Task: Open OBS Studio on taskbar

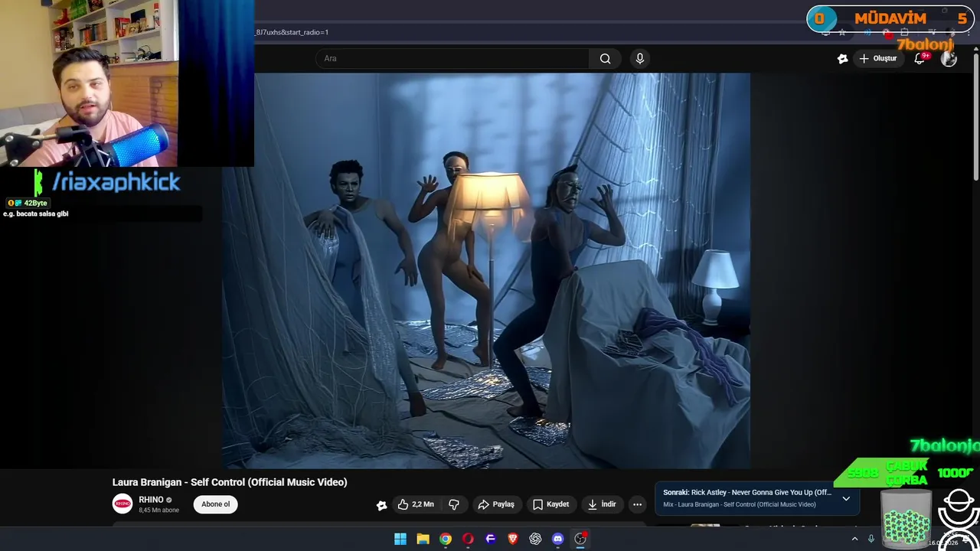Action: 580,539
